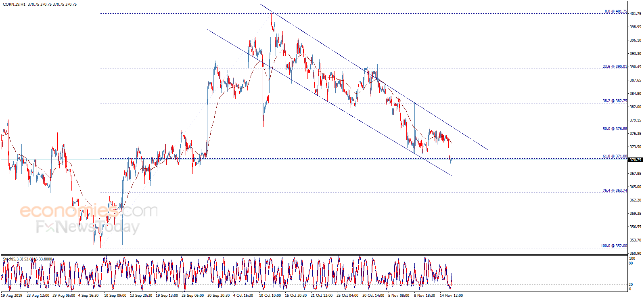
Task: Click the 80 level on Stochastic scale
Action: click(631, 263)
